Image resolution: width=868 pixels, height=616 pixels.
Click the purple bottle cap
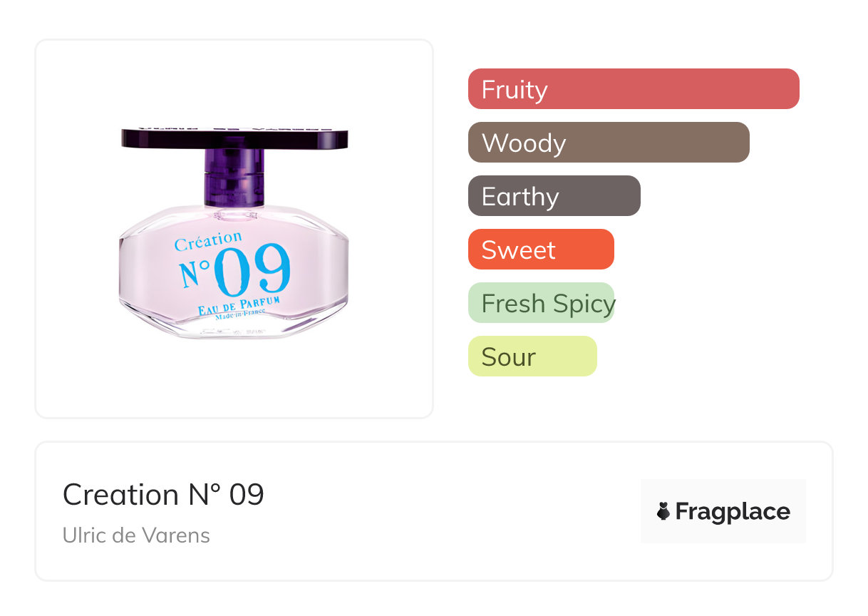pos(234,138)
